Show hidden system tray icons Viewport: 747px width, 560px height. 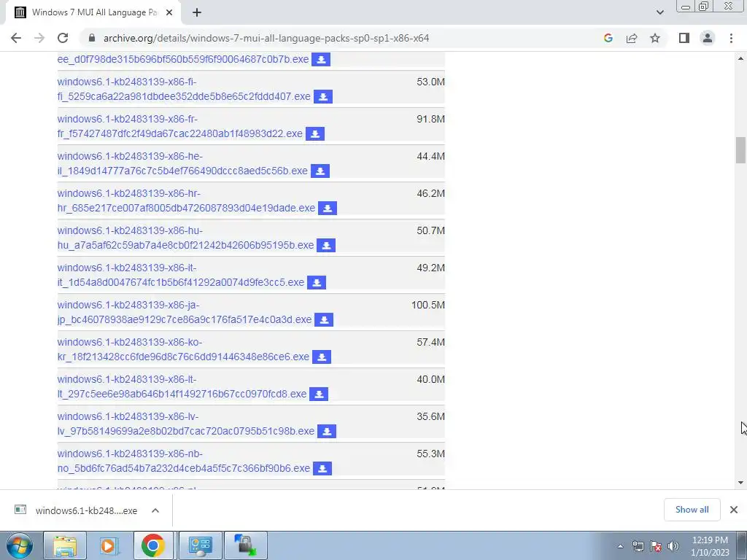[x=620, y=547]
